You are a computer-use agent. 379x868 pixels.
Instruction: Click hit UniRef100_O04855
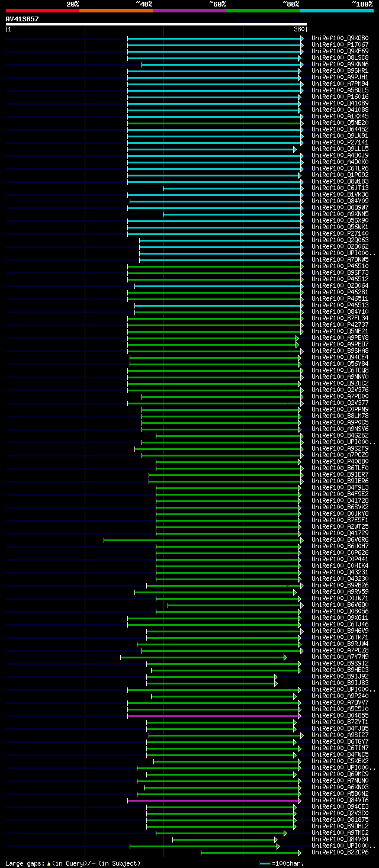[x=340, y=715]
